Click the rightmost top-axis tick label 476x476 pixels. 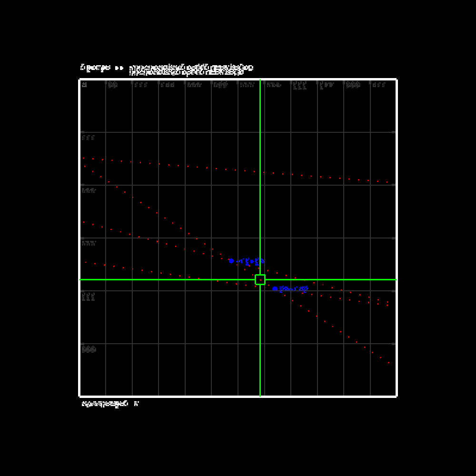379,85
